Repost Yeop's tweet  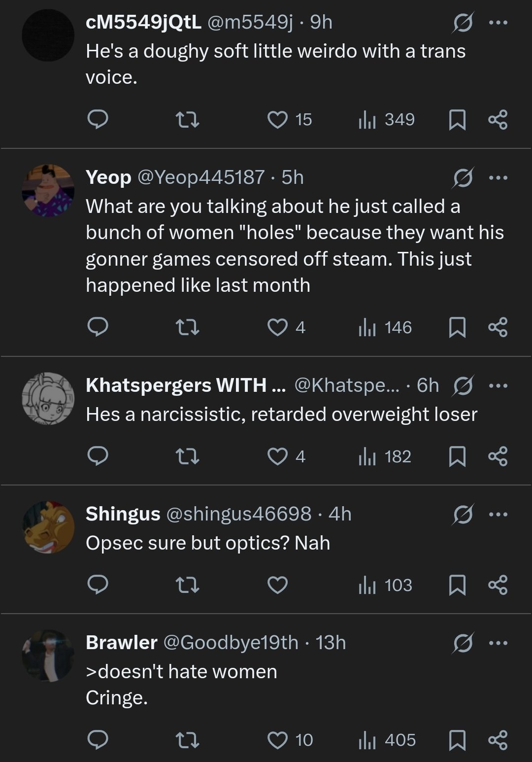click(188, 328)
